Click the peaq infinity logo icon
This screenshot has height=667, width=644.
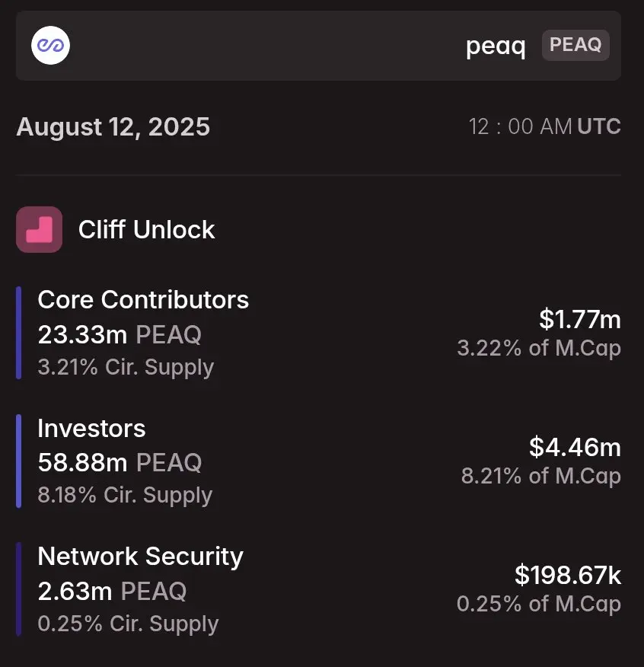50,45
